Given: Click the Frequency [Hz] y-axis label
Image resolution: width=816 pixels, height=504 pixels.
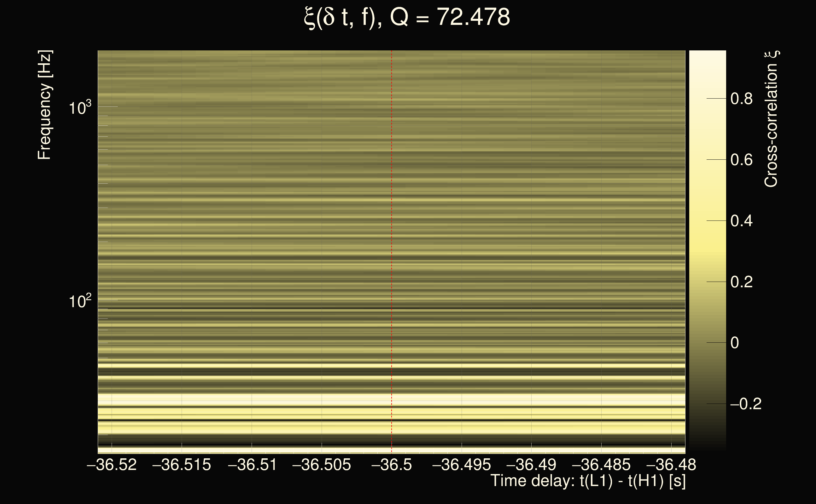Looking at the screenshot, I should pos(45,105).
